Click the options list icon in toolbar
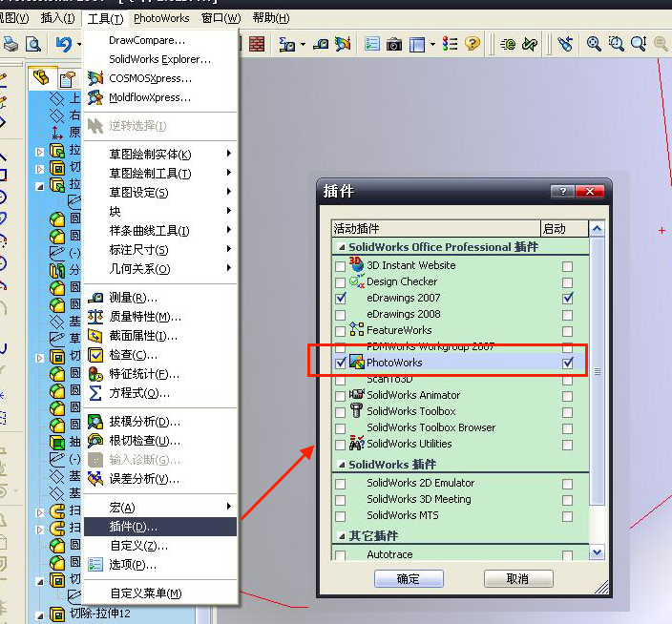The width and height of the screenshot is (672, 624). click(372, 44)
